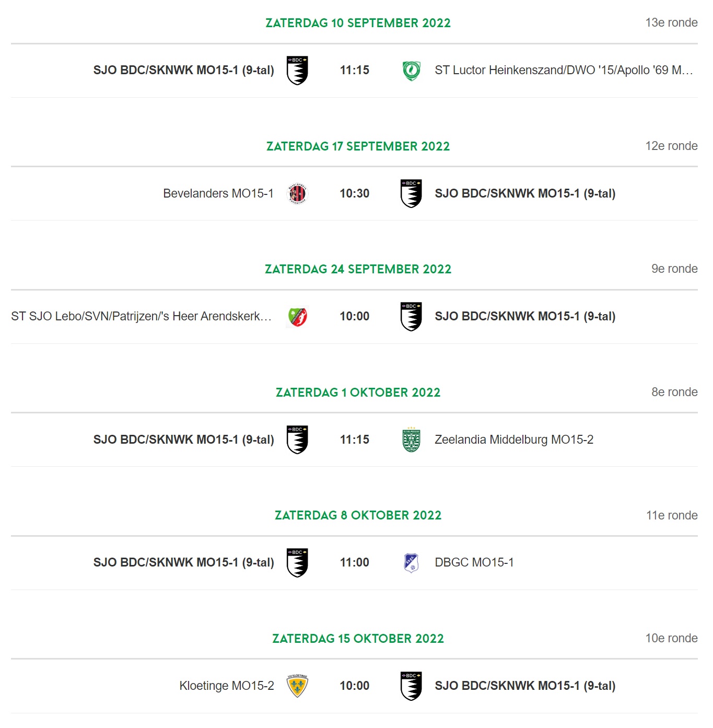Click the BDC logo in the 17 September match
Viewport: 713px width, 728px height.
412,193
